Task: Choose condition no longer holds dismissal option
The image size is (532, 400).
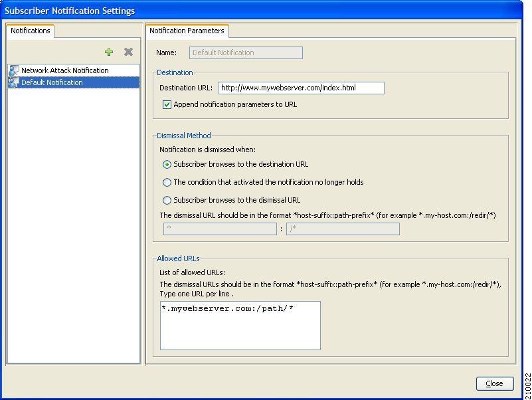Action: click(x=167, y=182)
